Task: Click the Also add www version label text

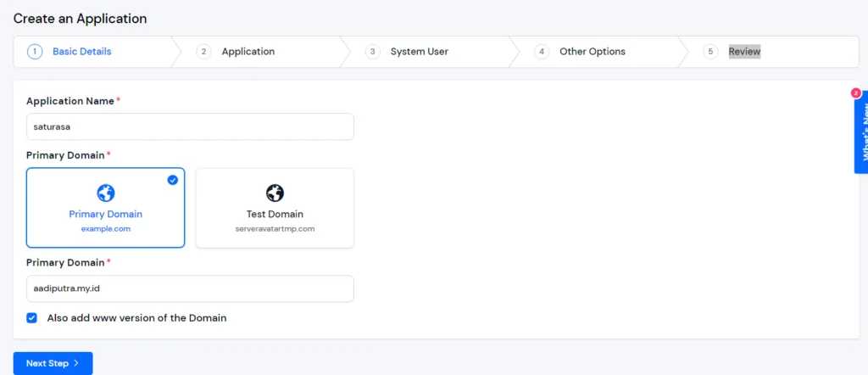Action: (x=136, y=318)
